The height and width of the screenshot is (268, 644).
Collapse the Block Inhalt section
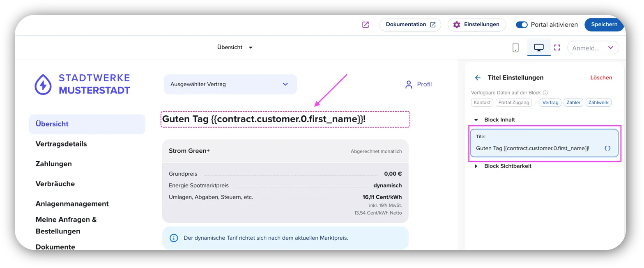[x=495, y=120]
